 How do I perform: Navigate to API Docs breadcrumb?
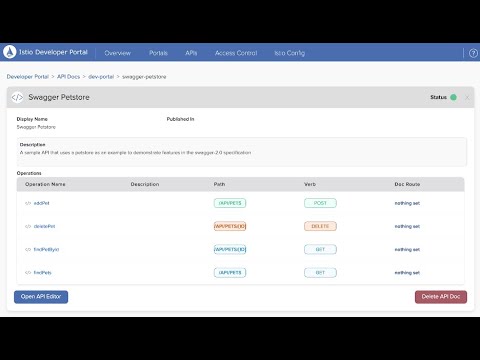(68, 77)
